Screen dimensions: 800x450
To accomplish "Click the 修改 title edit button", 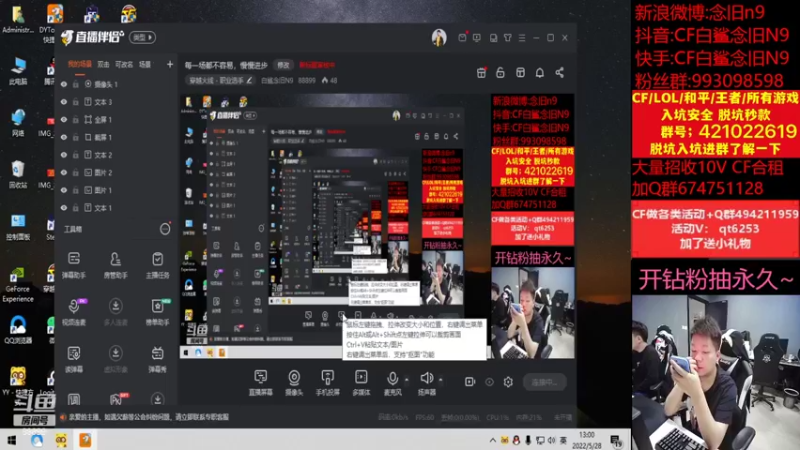I will pyautogui.click(x=283, y=65).
